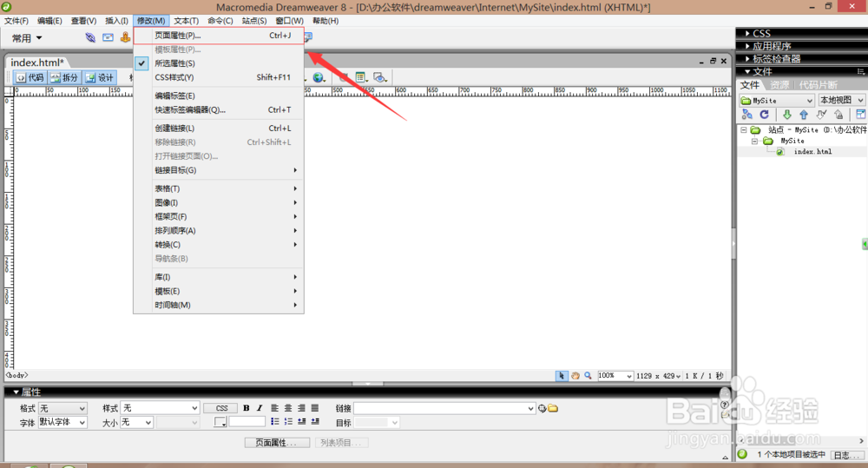The height and width of the screenshot is (468, 868).
Task: Expand the 标签检查器 panel group
Action: click(747, 59)
